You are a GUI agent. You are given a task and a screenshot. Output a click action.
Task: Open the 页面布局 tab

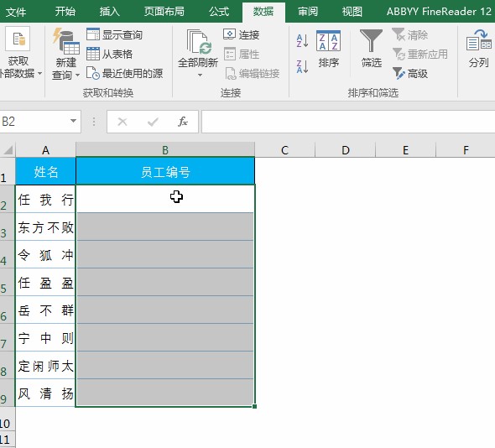(164, 12)
